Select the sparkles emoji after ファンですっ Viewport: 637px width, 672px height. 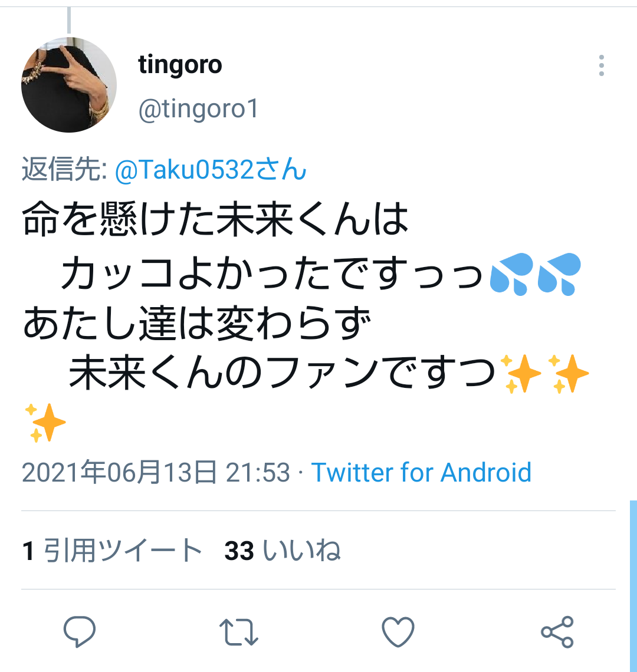pos(545,374)
